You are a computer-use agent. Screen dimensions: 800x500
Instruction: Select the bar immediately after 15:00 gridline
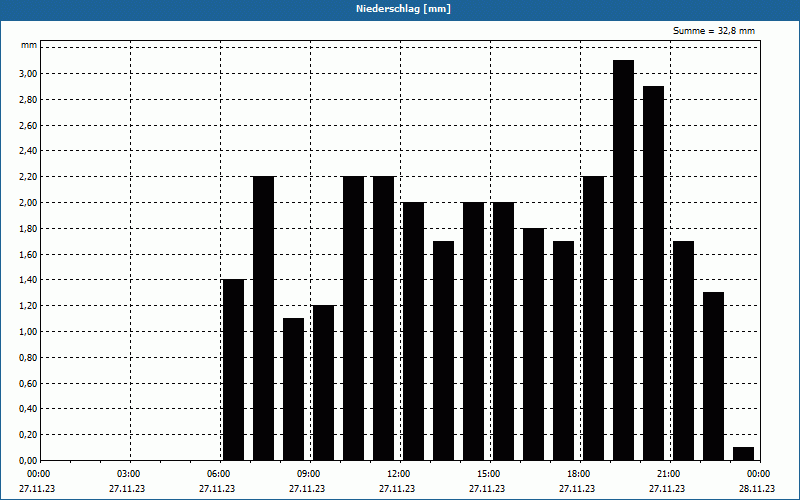(x=504, y=331)
